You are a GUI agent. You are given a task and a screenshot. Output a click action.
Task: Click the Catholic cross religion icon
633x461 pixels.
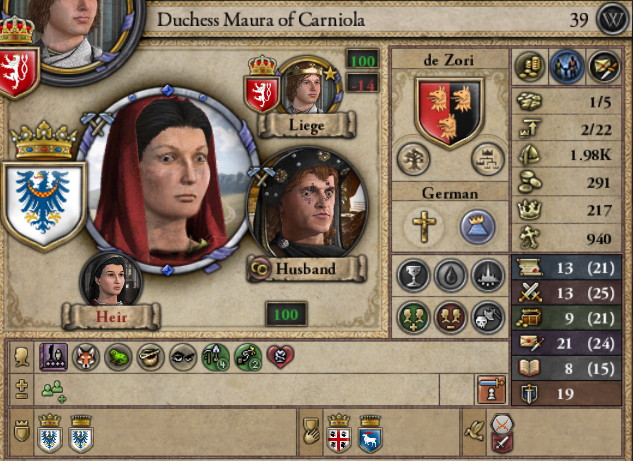pyautogui.click(x=424, y=226)
